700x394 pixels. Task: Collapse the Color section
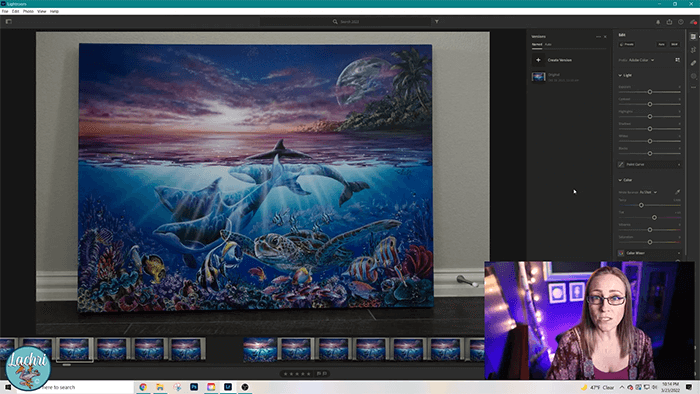pyautogui.click(x=620, y=180)
